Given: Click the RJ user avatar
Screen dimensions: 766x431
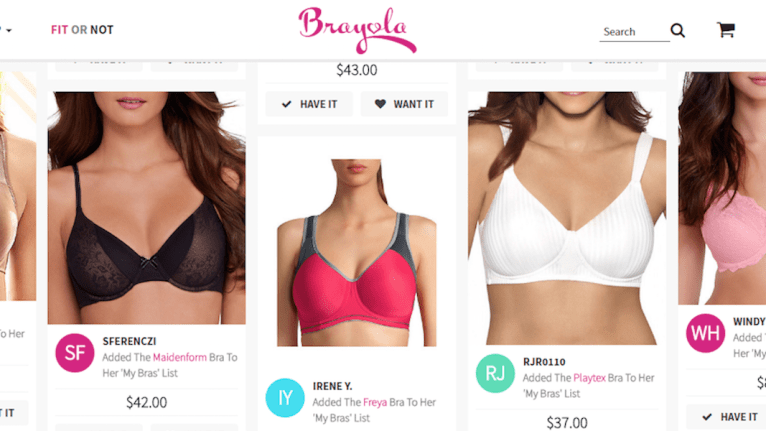Looking at the screenshot, I should coord(495,373).
